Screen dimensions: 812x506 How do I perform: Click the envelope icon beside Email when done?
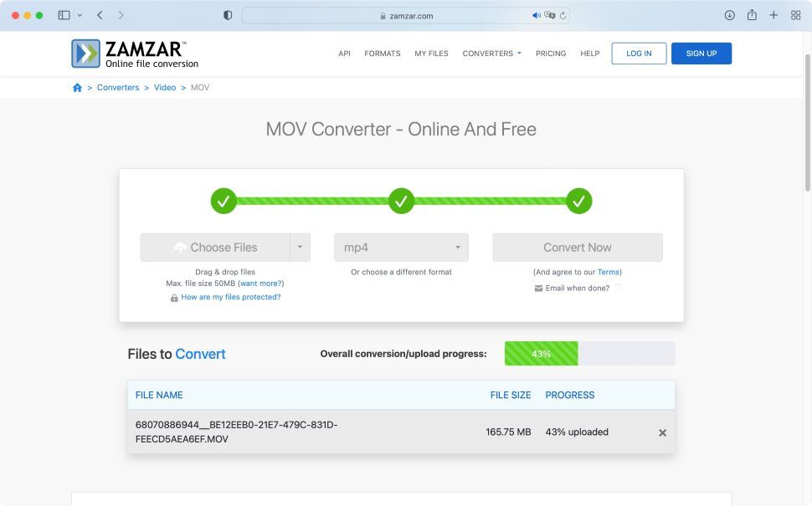(540, 288)
